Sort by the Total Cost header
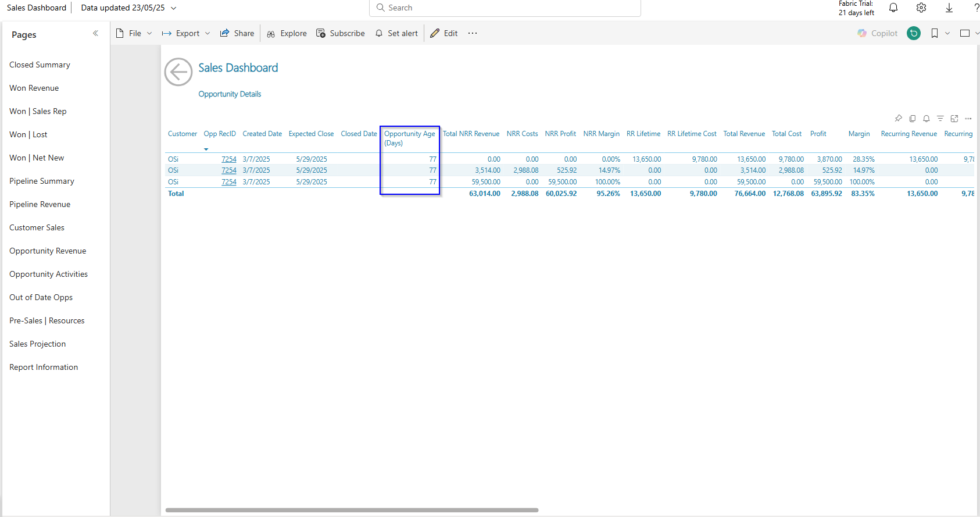980x517 pixels. pyautogui.click(x=786, y=134)
